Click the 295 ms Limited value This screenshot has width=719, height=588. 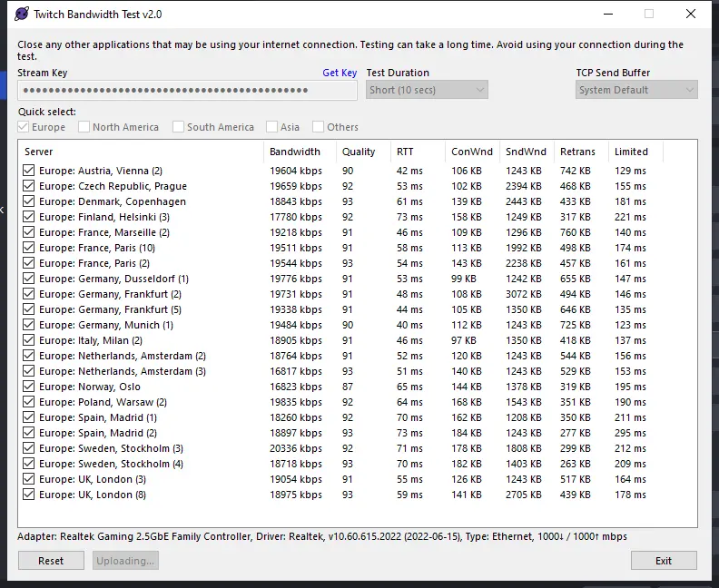pos(630,433)
